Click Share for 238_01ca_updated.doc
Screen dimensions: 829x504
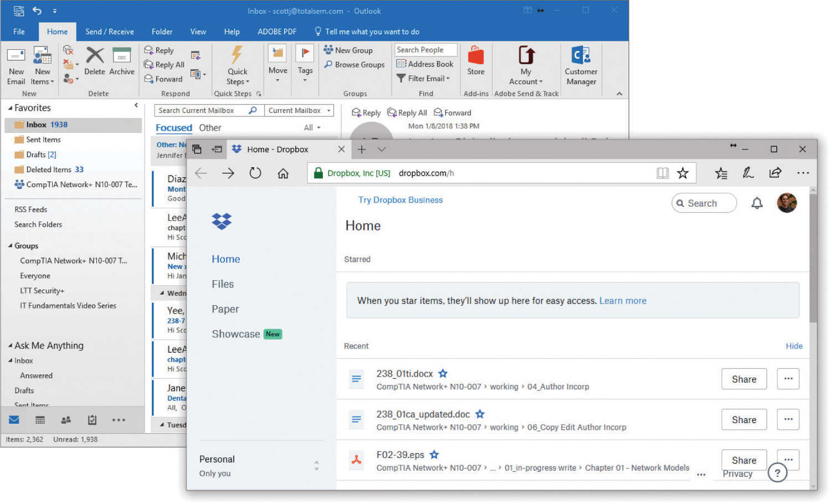744,419
